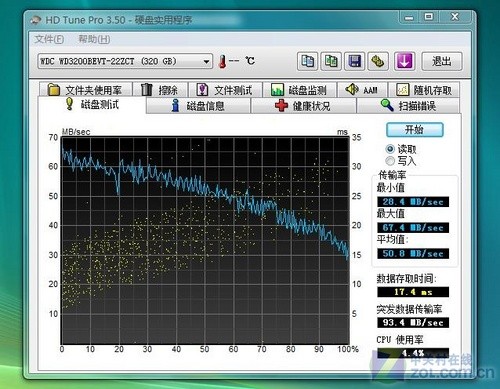Click the copy screenshot to clipboard icon
This screenshot has height=389, width=500.
(331, 61)
